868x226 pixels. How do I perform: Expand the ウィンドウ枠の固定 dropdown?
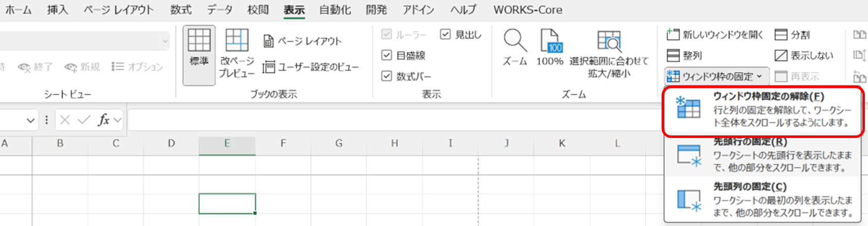point(717,77)
